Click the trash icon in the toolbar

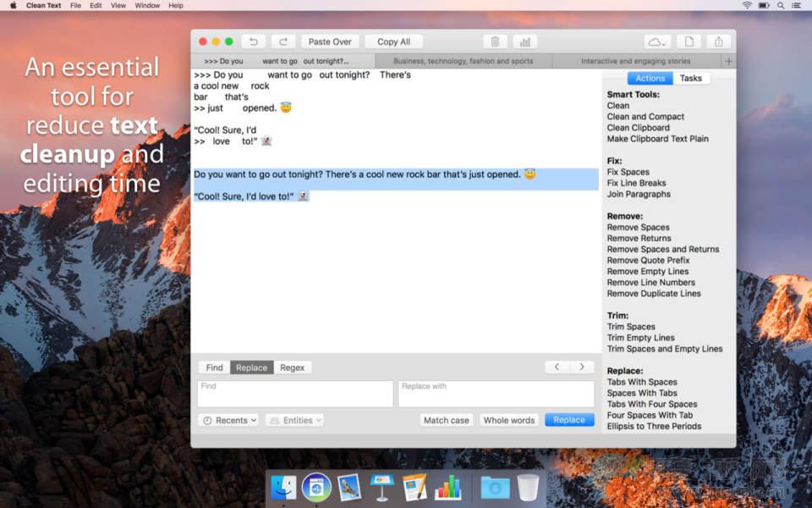click(x=495, y=41)
